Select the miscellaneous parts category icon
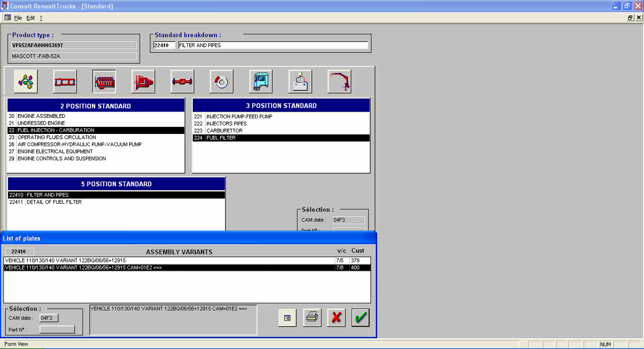This screenshot has height=349, width=644. tap(26, 81)
